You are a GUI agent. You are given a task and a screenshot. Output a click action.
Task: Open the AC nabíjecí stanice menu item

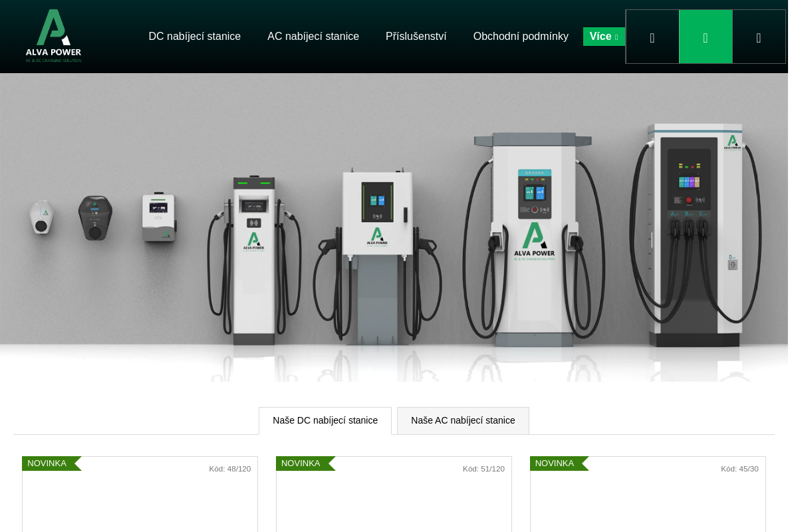[x=313, y=37]
